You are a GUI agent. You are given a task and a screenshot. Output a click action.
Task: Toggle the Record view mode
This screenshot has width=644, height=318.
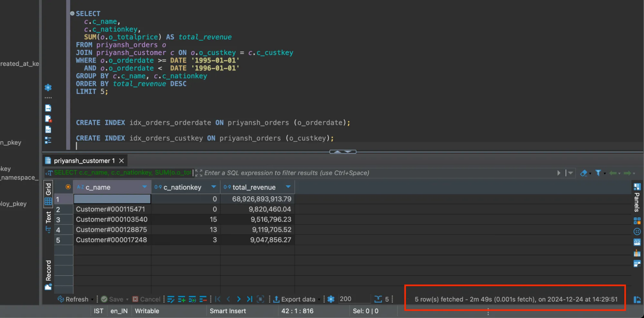click(48, 275)
